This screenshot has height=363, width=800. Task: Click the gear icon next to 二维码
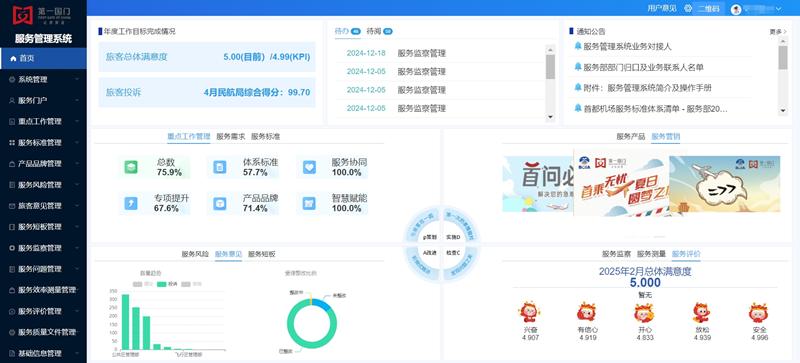(x=688, y=8)
